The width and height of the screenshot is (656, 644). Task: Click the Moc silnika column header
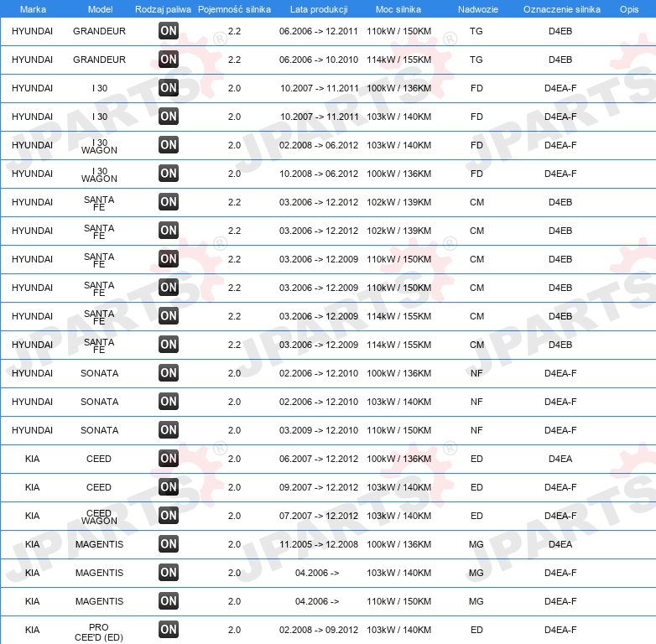coord(398,9)
